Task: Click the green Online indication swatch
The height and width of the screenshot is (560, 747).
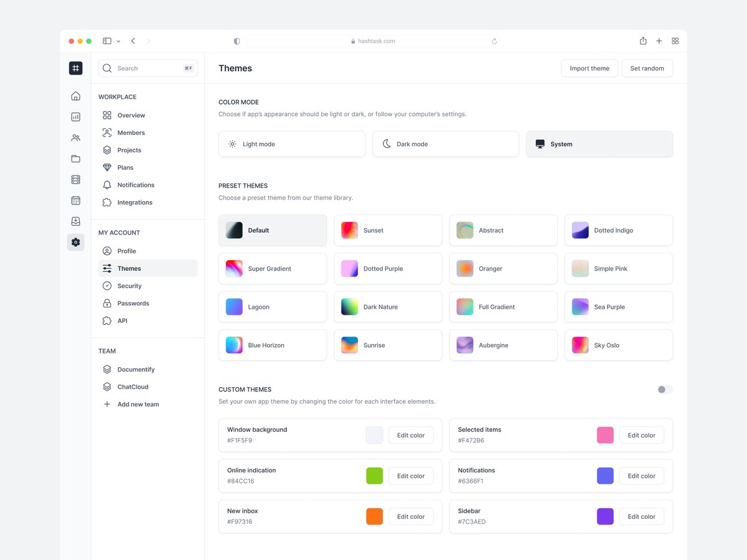Action: 374,476
